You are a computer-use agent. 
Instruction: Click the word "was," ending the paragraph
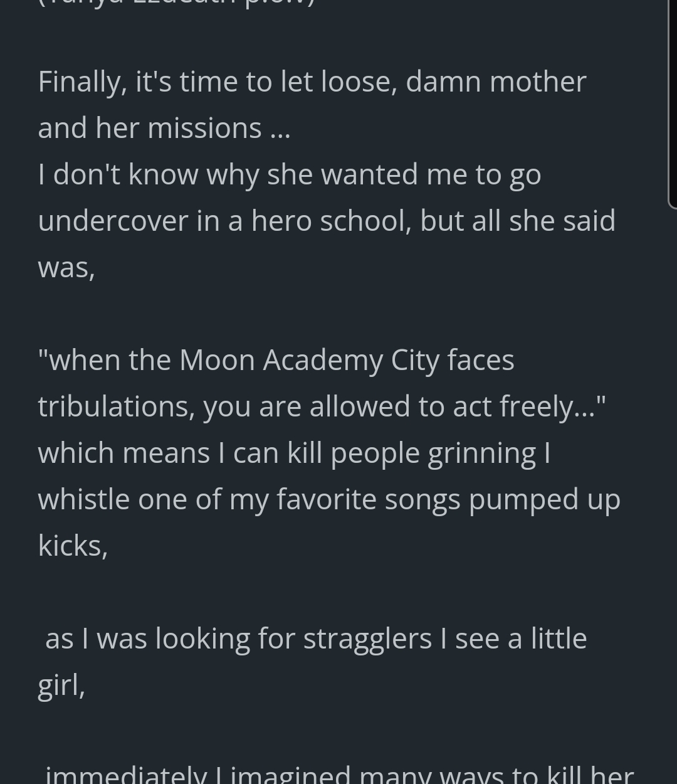(x=66, y=267)
